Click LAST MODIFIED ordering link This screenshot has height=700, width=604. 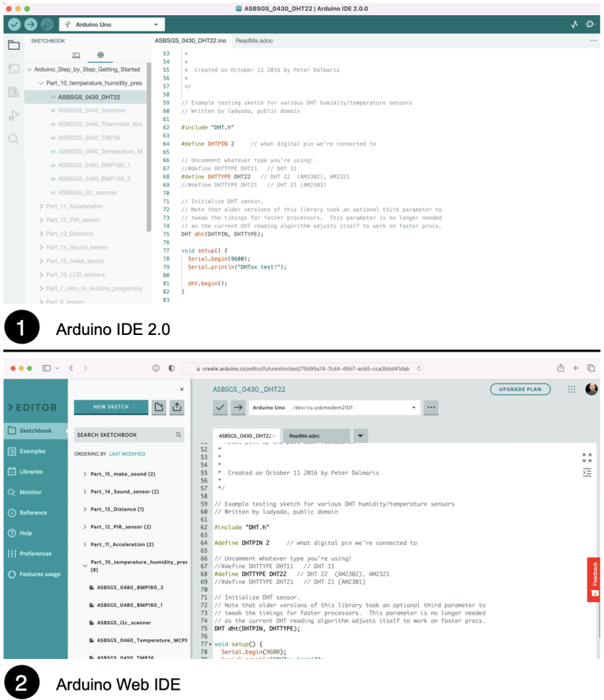pyautogui.click(x=128, y=454)
